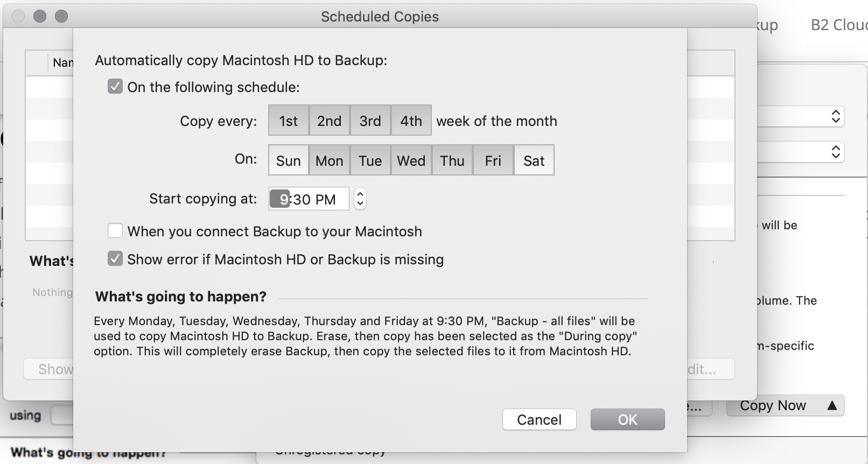Click the 9:30 PM time field
This screenshot has width=868, height=464.
309,199
